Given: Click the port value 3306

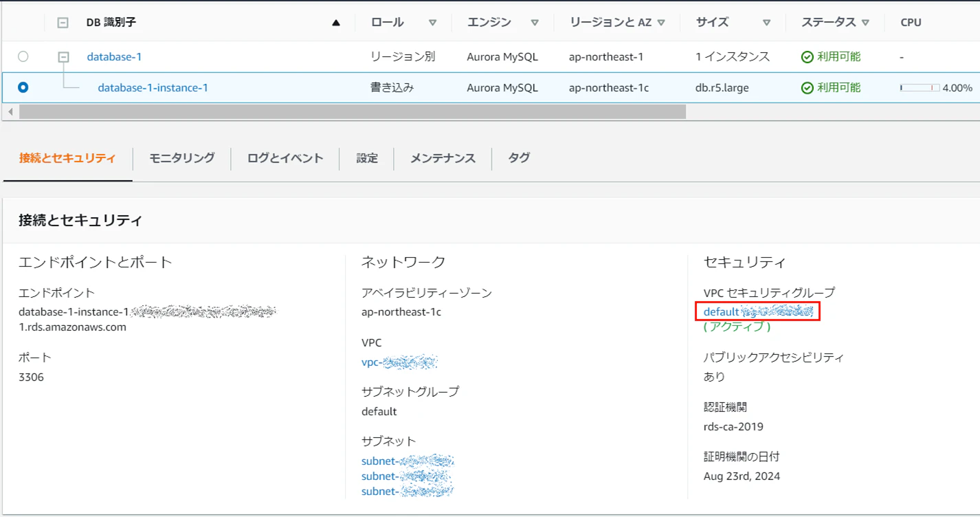Looking at the screenshot, I should 31,377.
